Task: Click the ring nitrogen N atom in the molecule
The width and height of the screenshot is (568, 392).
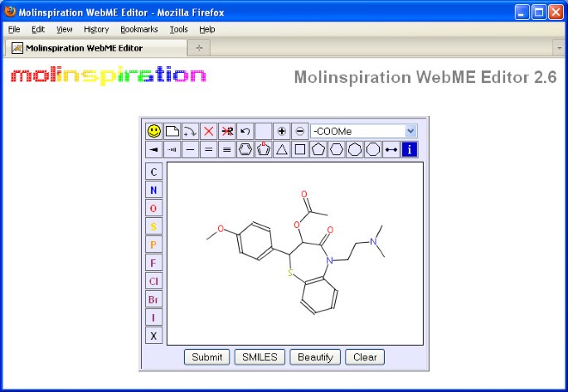Action: pos(329,260)
